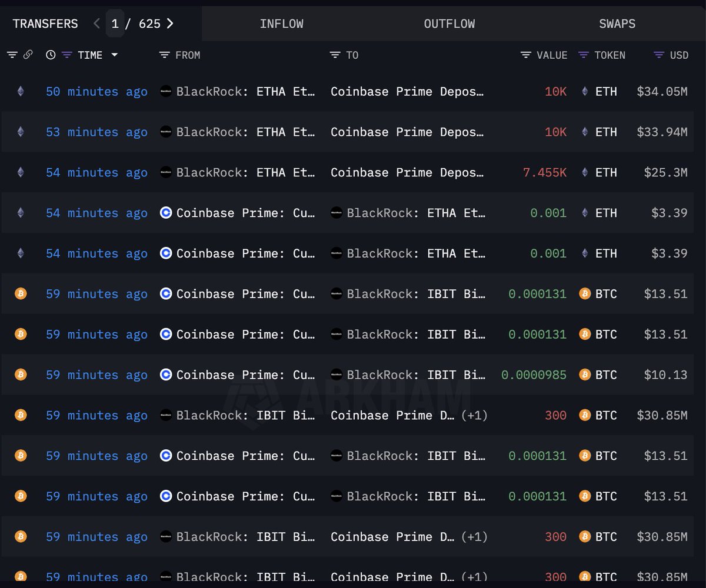Open the SWAPS tab
This screenshot has width=706, height=588.
pos(617,24)
